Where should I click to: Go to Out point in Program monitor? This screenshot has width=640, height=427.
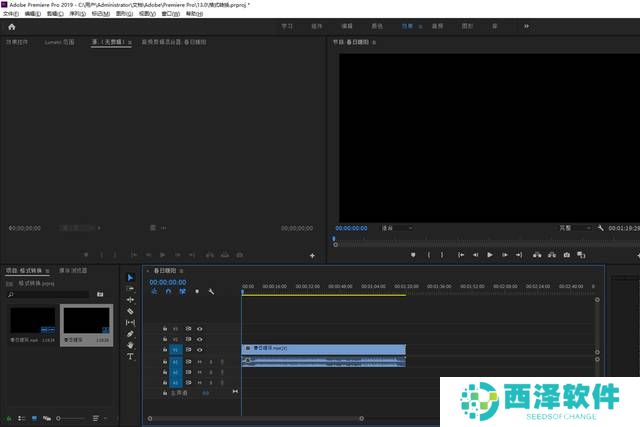(x=519, y=255)
